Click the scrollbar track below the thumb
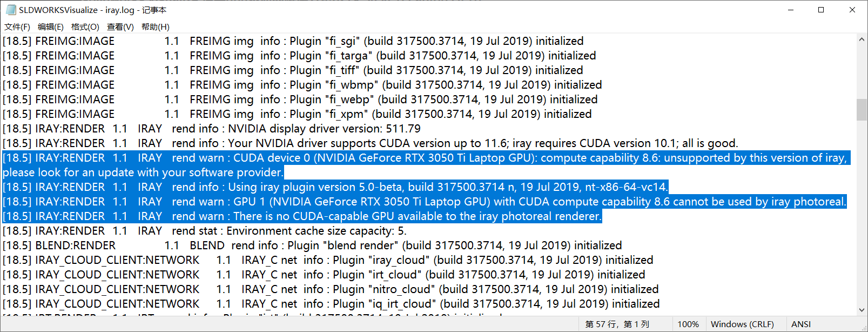The image size is (868, 332). tap(862, 216)
